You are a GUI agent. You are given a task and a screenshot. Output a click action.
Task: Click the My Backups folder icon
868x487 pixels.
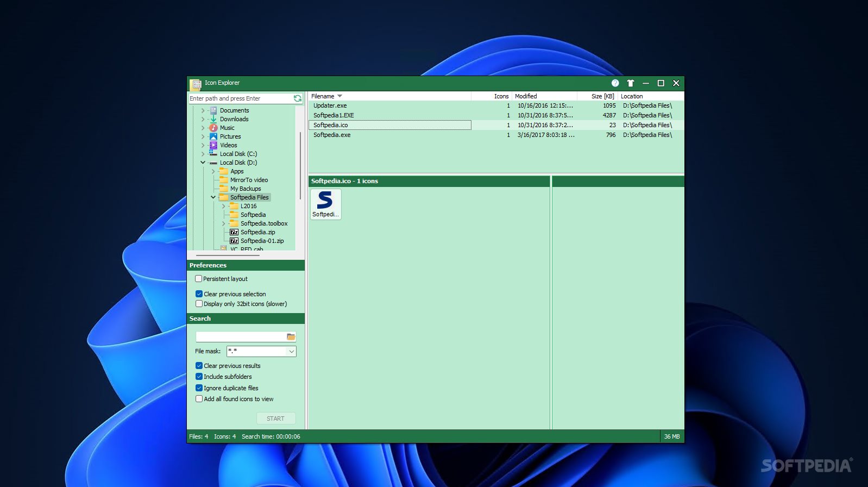tap(224, 189)
